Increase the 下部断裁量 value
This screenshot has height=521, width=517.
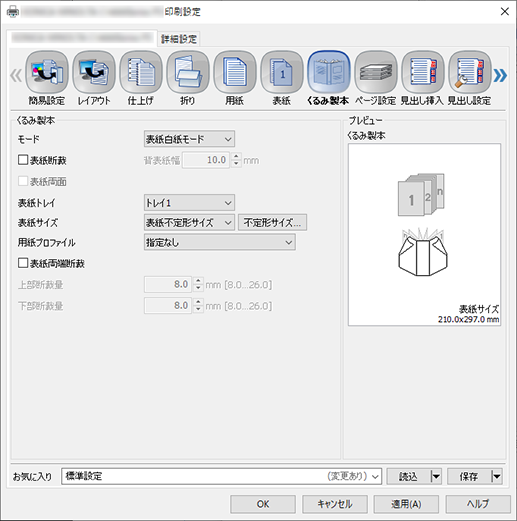point(198,302)
